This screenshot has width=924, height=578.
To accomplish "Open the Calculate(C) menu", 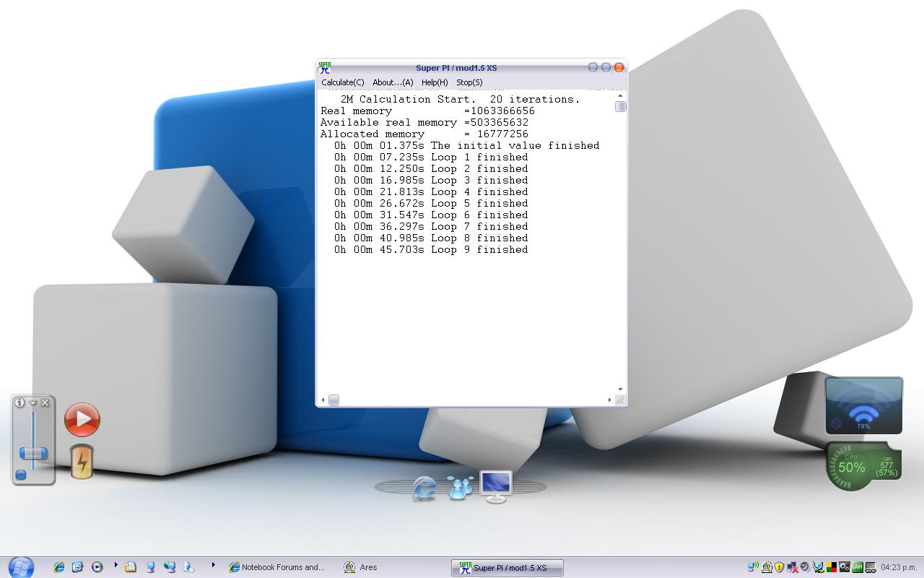I will (x=342, y=82).
